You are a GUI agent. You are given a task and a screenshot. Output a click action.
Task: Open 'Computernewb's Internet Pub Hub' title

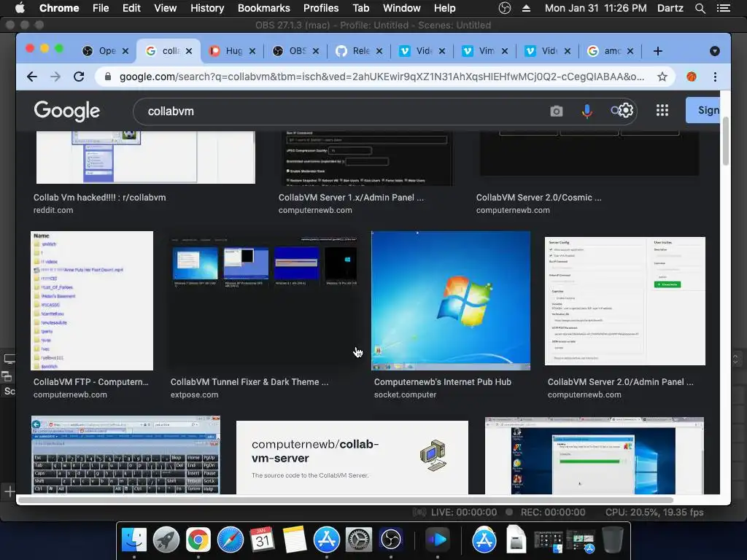click(x=443, y=382)
